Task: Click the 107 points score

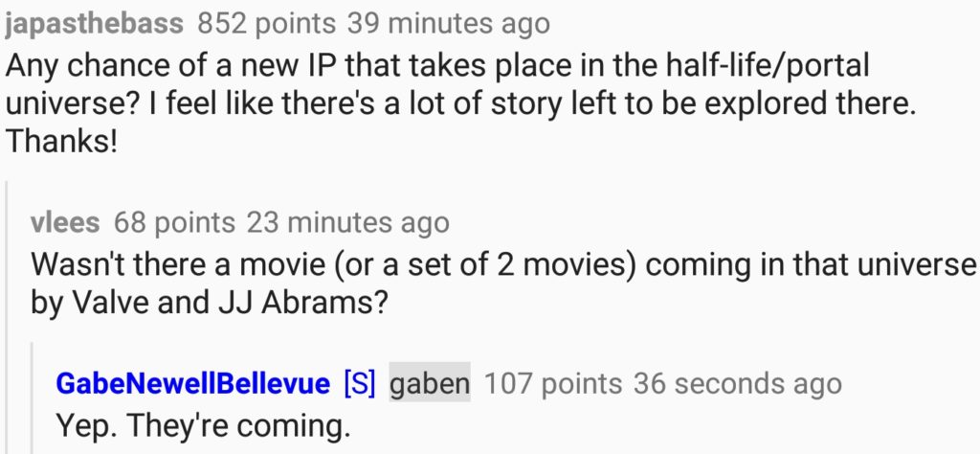Action: (552, 384)
